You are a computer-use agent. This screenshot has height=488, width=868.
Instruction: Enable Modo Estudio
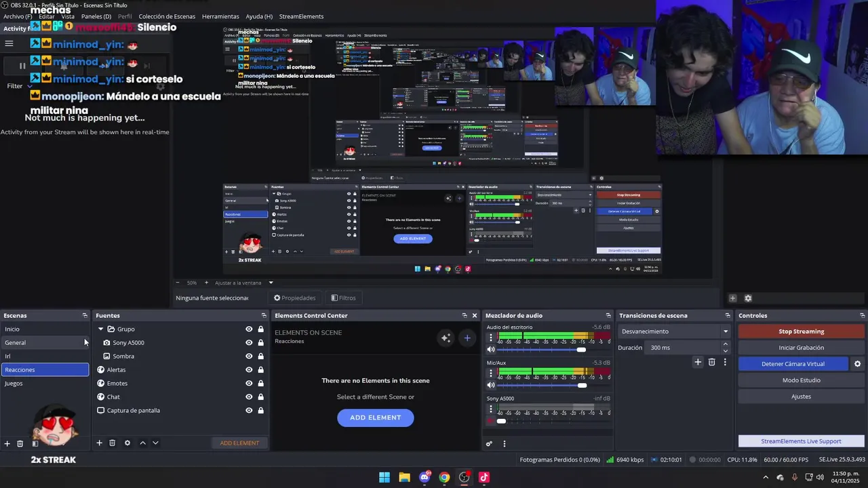point(801,380)
